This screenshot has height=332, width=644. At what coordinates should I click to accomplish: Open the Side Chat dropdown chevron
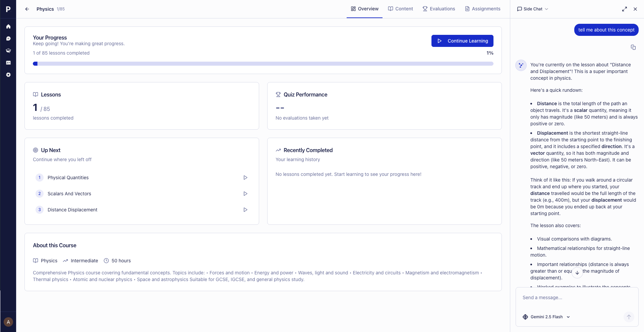(547, 9)
